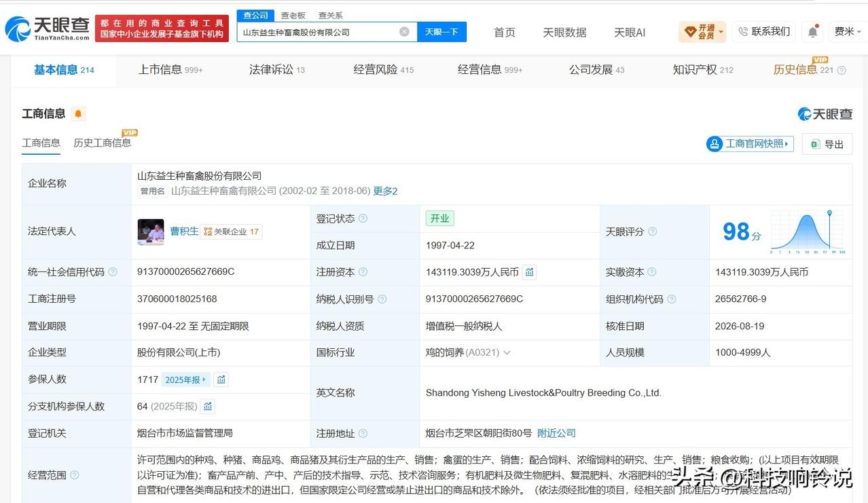The height and width of the screenshot is (503, 868).
Task: Click registration number 370600018025168
Action: (177, 299)
